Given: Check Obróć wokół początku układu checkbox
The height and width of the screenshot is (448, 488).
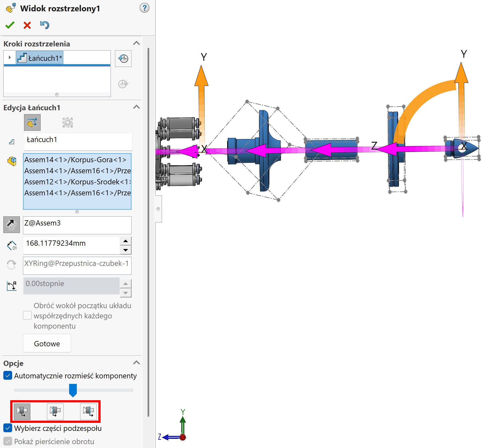Looking at the screenshot, I should tap(27, 315).
